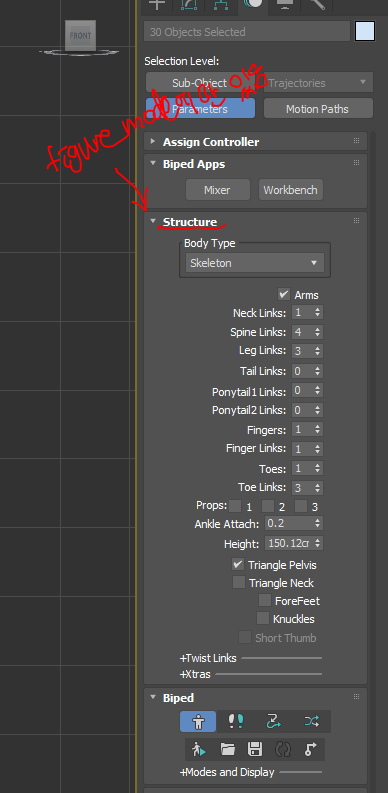This screenshot has height=793, width=388.
Task: Open the object color swatch
Action: click(x=365, y=31)
